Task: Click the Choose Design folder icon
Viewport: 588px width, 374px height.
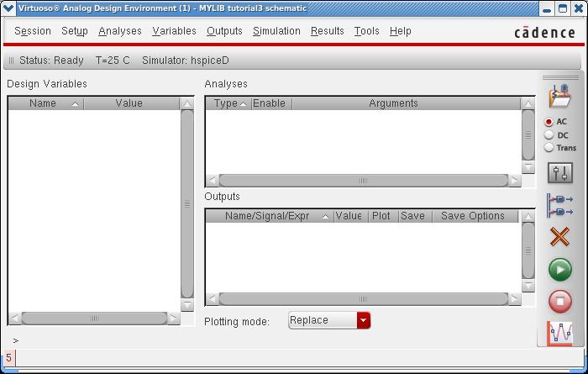Action: pos(560,96)
